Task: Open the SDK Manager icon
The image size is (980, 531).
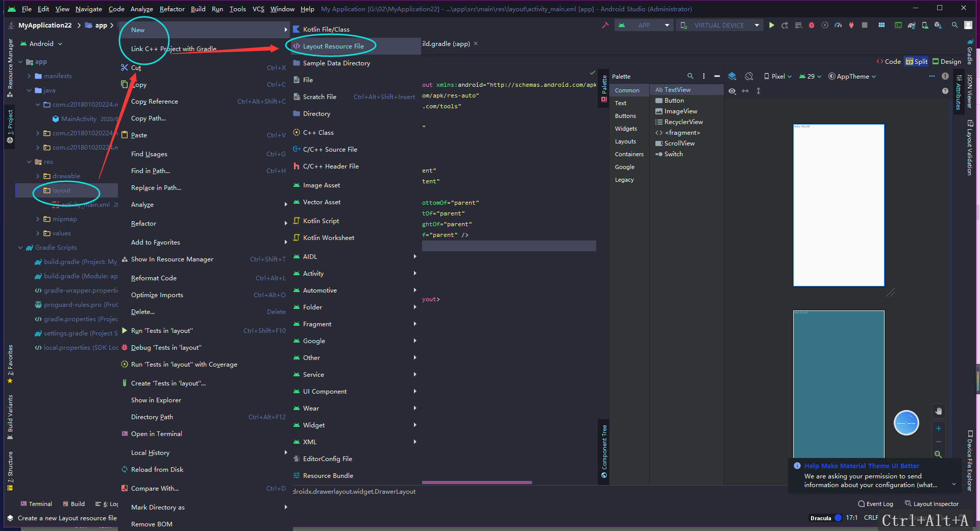Action: click(938, 25)
